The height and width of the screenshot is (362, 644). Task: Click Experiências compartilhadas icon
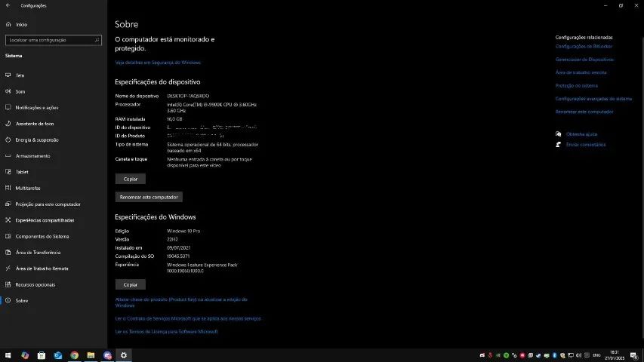tap(8, 220)
